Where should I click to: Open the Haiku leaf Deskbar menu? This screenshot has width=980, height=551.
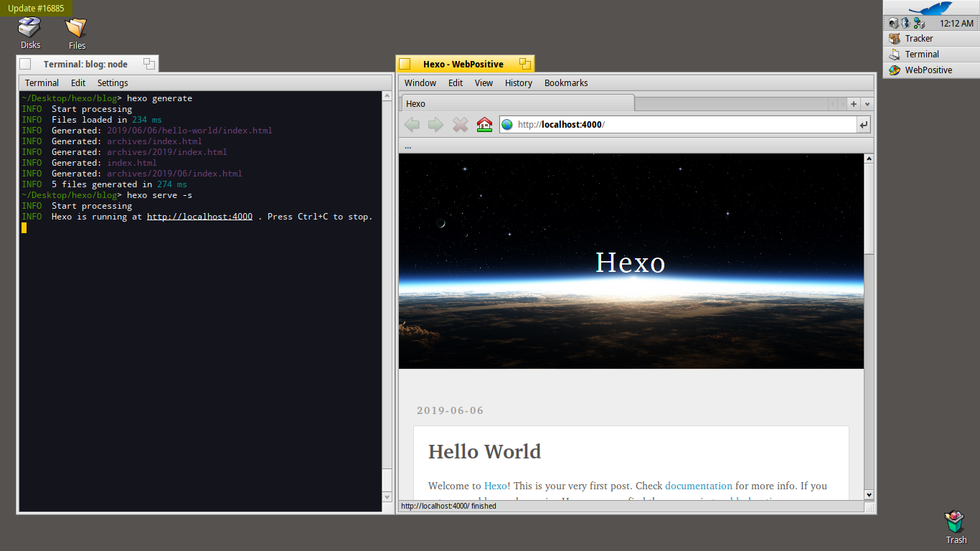coord(930,8)
